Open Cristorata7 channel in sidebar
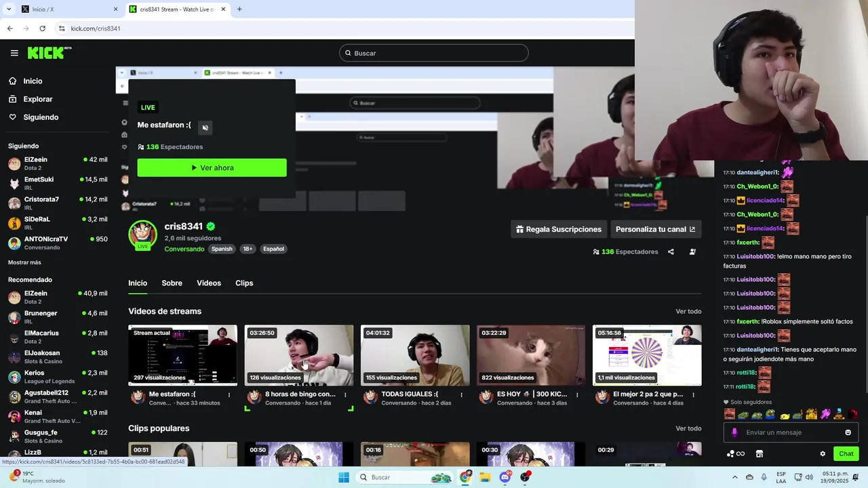Image resolution: width=868 pixels, height=488 pixels. (58, 203)
